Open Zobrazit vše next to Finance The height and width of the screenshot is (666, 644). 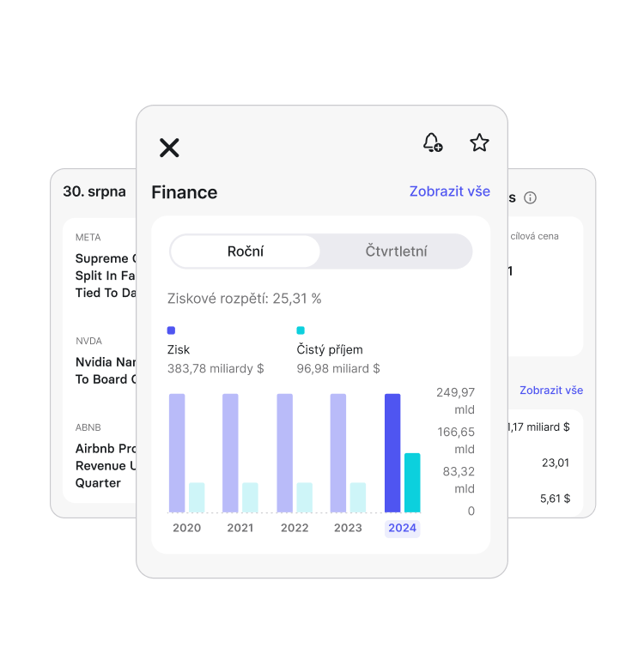click(x=449, y=191)
